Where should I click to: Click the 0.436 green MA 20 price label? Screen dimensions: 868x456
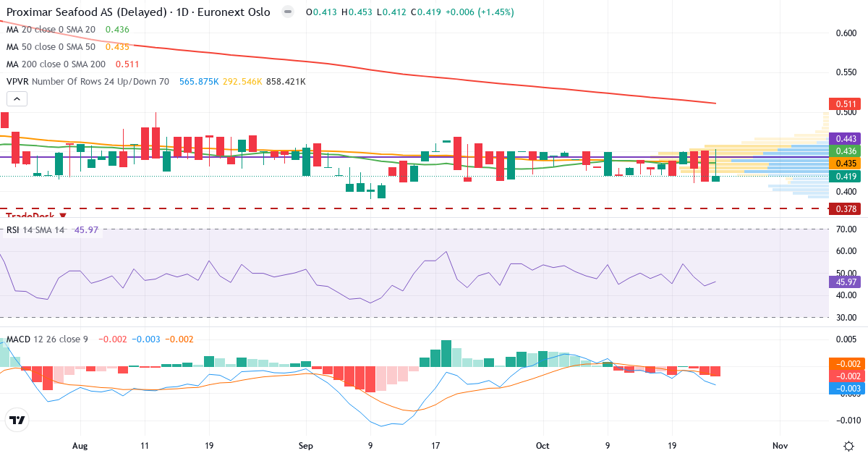tap(845, 151)
